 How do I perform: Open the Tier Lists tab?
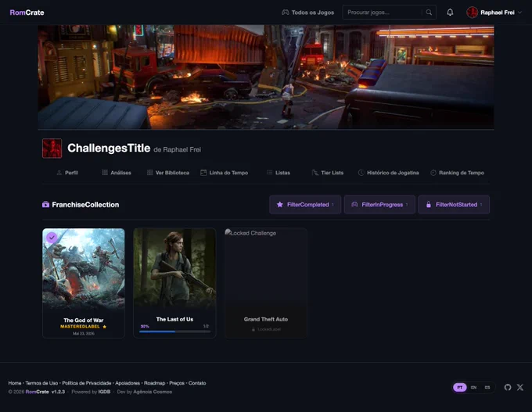(x=327, y=173)
